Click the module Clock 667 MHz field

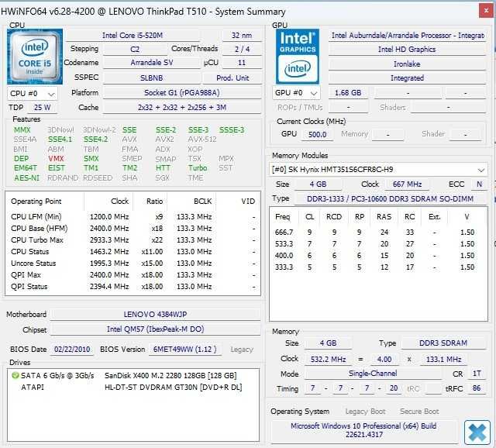408,184
